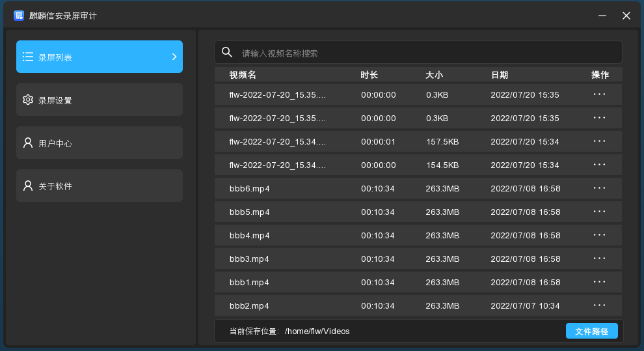Expand the 录屏列表 chevron arrow

pyautogui.click(x=174, y=57)
